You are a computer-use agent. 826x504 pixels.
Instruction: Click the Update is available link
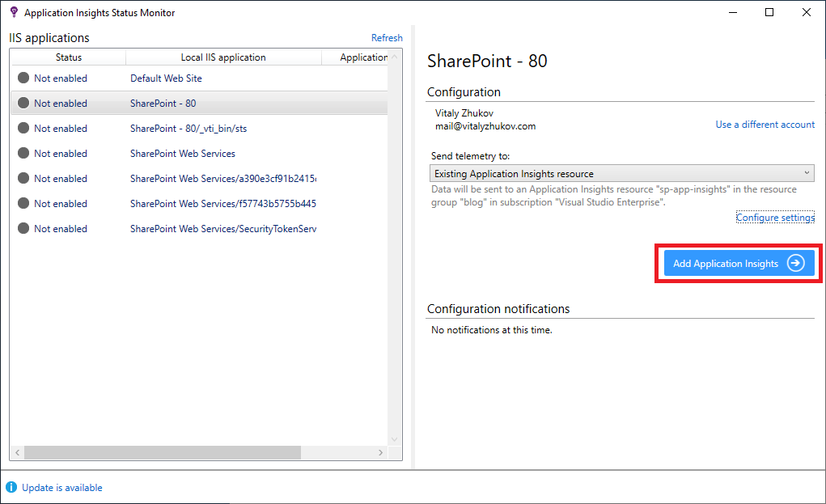(x=62, y=488)
